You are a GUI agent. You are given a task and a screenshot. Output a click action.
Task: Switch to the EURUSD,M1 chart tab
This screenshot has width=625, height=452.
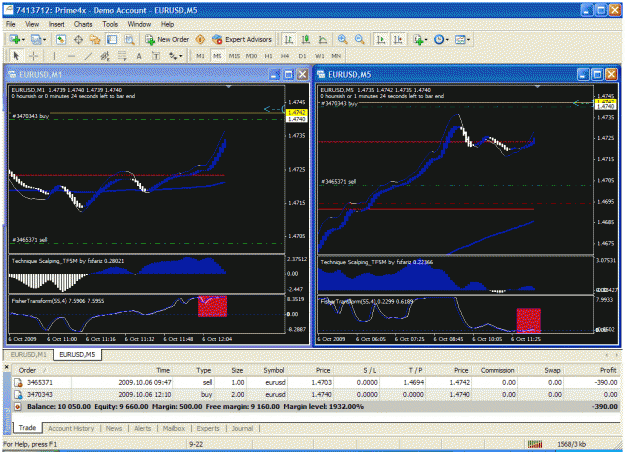[x=28, y=354]
